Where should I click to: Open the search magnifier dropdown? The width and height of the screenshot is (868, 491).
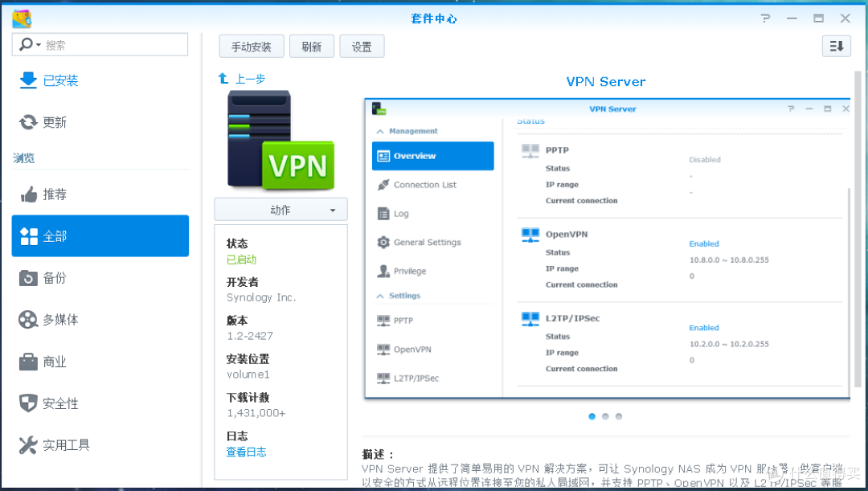pos(30,45)
